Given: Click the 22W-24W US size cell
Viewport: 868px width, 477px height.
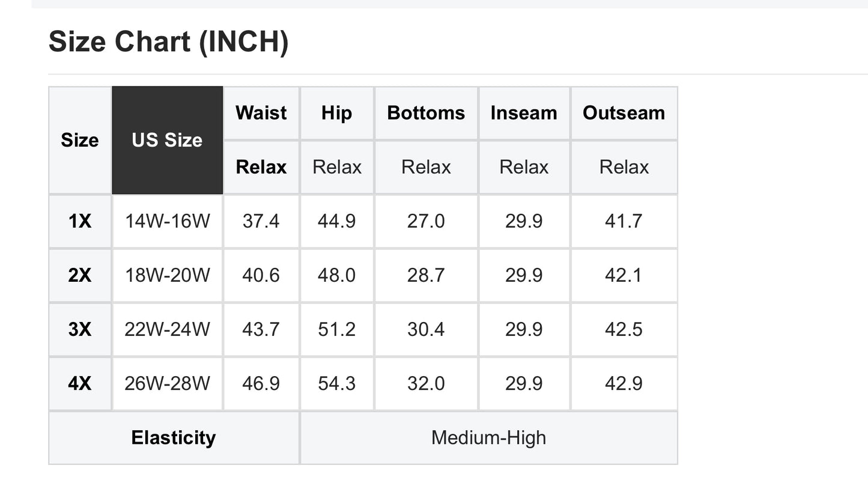Looking at the screenshot, I should (168, 329).
